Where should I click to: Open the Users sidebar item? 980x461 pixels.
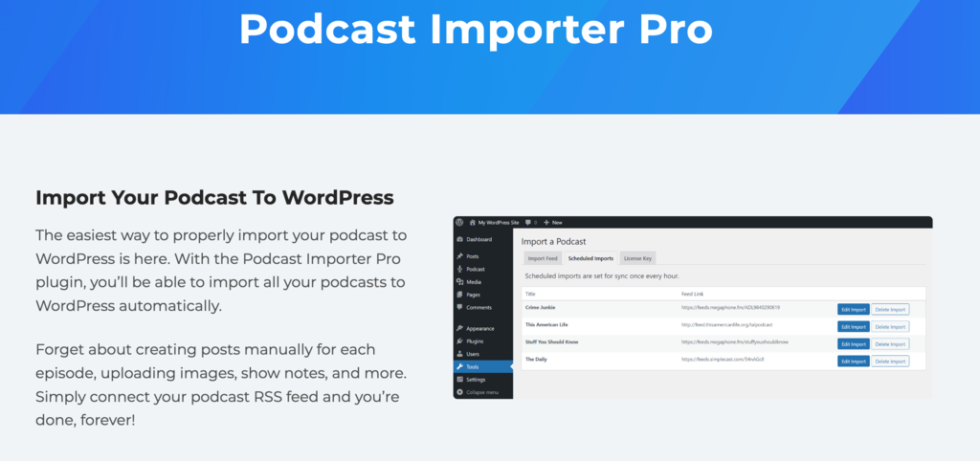coord(476,354)
